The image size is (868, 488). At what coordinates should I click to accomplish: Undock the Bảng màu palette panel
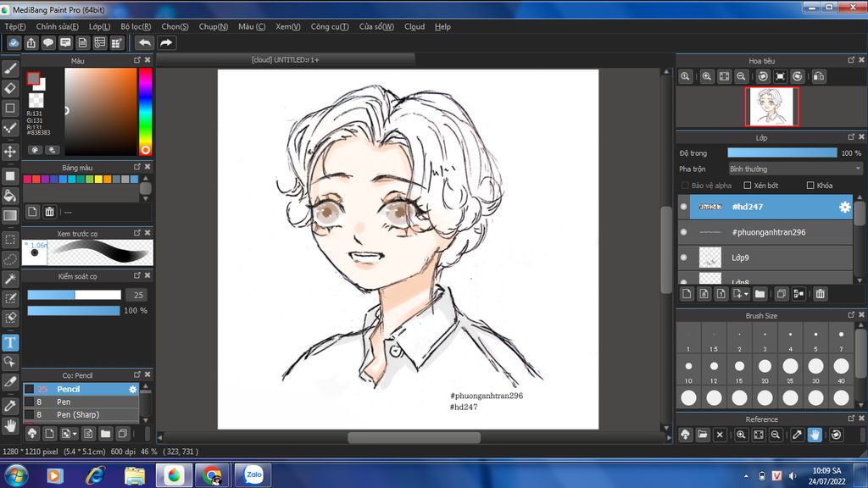tap(136, 167)
